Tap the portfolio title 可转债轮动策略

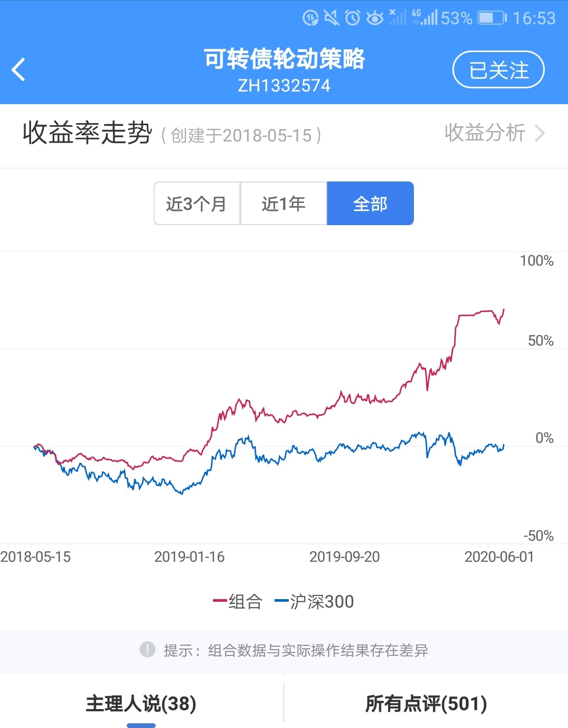(284, 59)
